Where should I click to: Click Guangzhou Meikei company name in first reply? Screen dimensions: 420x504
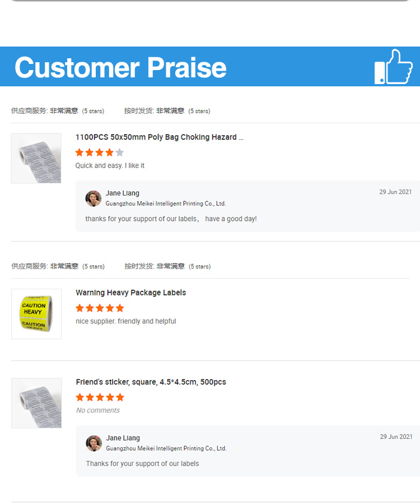tap(166, 204)
